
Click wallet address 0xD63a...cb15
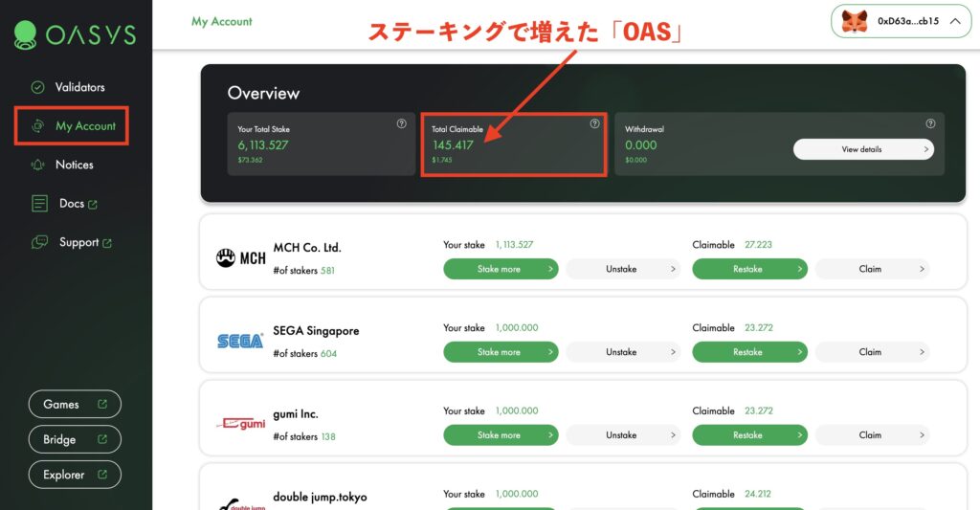pyautogui.click(x=908, y=21)
